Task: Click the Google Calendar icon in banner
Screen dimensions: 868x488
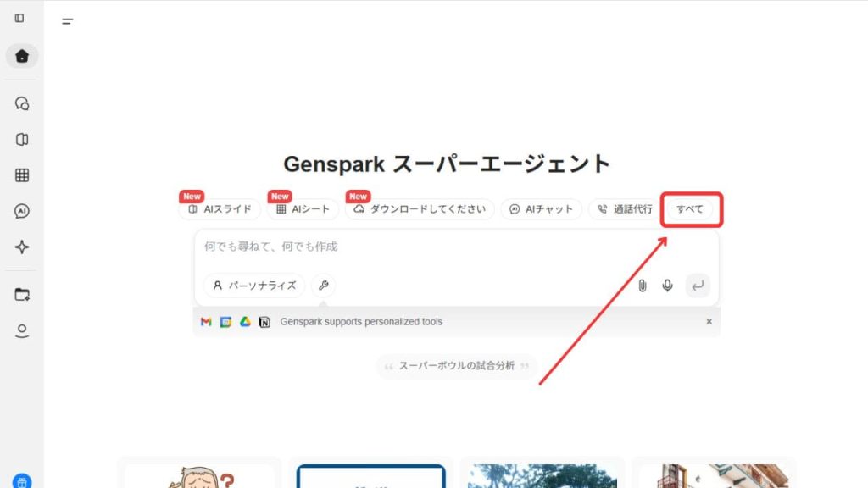Action: pyautogui.click(x=225, y=322)
